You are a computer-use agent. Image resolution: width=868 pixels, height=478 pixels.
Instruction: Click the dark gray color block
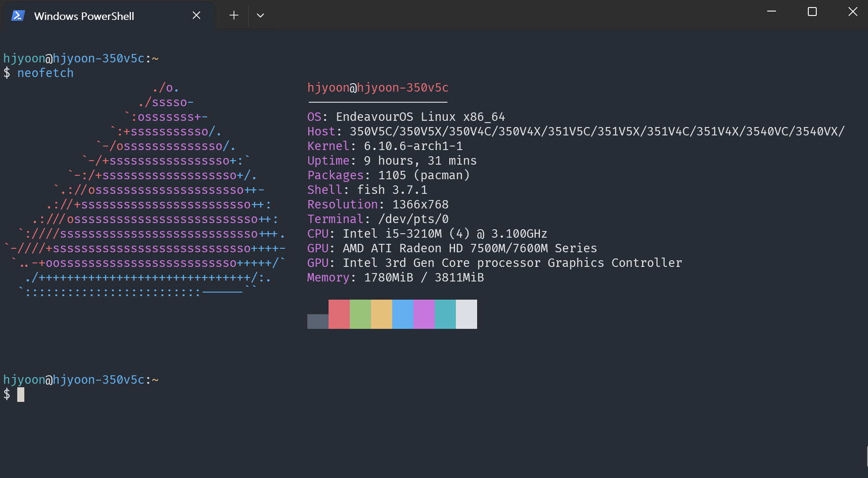click(318, 321)
